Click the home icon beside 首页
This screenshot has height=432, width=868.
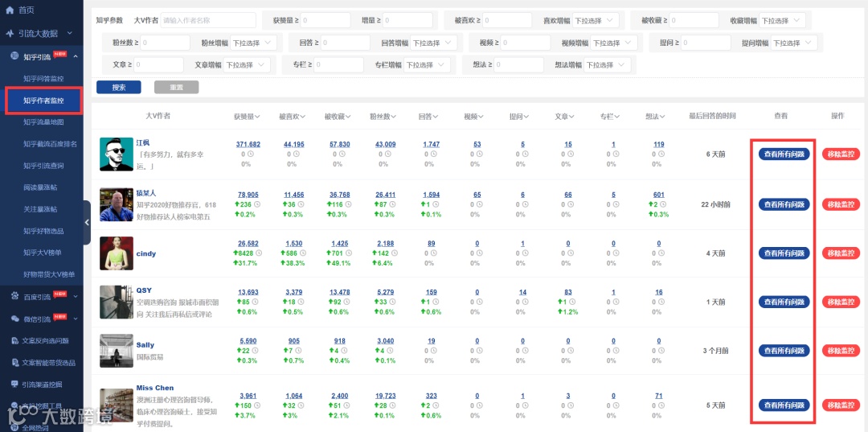click(10, 10)
